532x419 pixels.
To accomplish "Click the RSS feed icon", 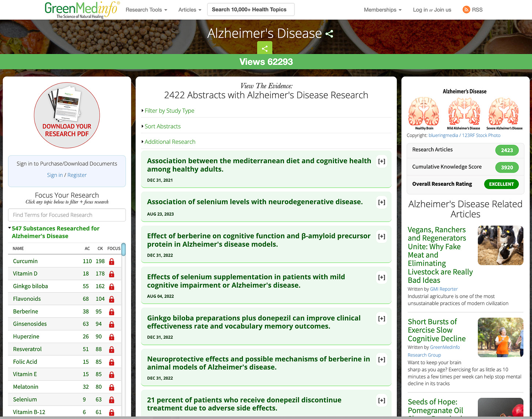I will tap(466, 10).
